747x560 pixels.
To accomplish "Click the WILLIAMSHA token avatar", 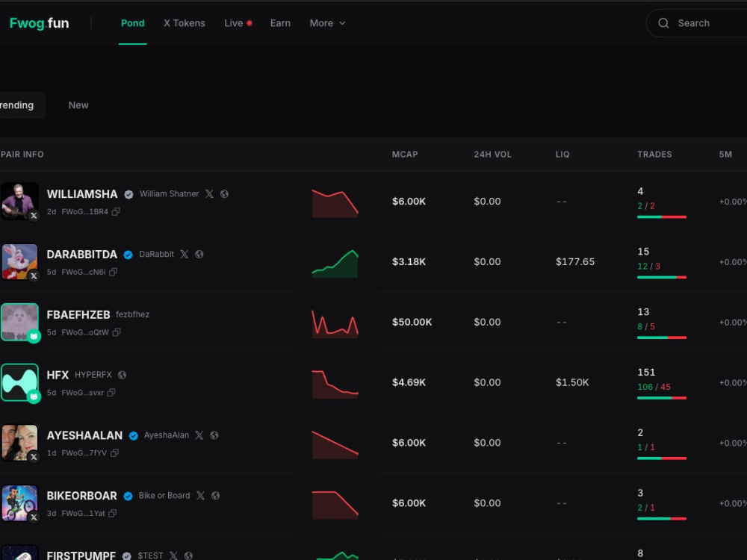I will [x=19, y=201].
